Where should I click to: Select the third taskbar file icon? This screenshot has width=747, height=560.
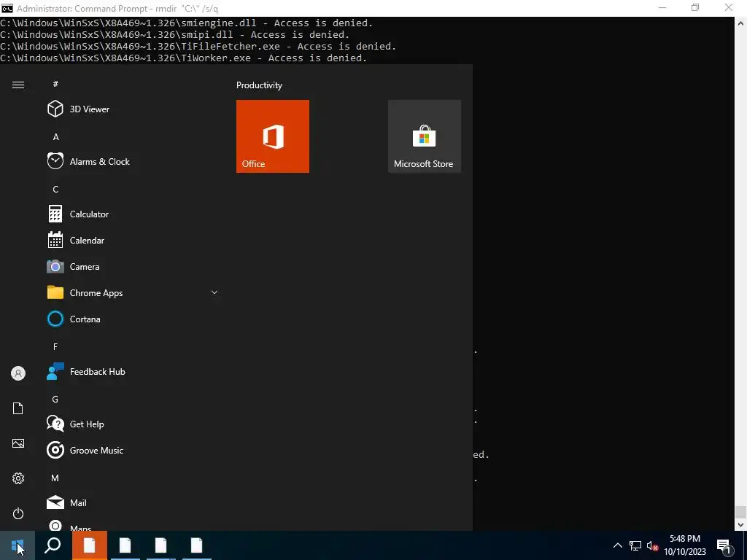(161, 545)
